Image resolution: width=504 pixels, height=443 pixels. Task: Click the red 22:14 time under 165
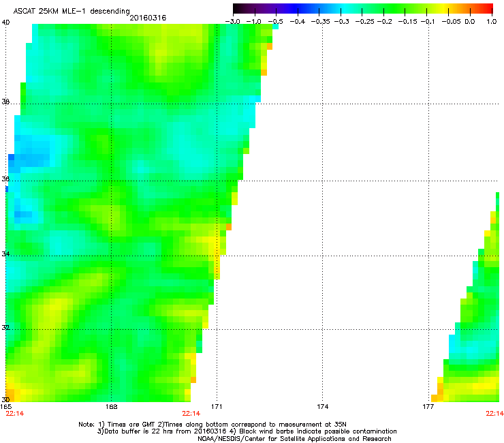click(x=15, y=414)
